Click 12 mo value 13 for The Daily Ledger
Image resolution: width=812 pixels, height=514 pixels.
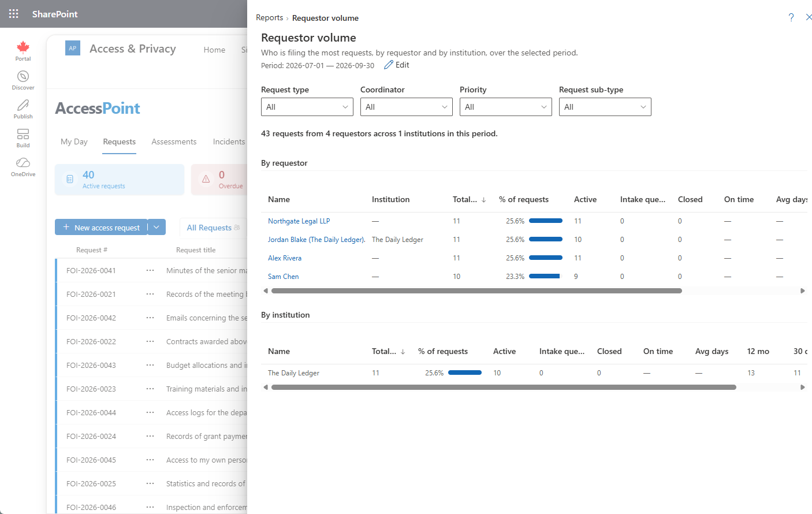751,373
